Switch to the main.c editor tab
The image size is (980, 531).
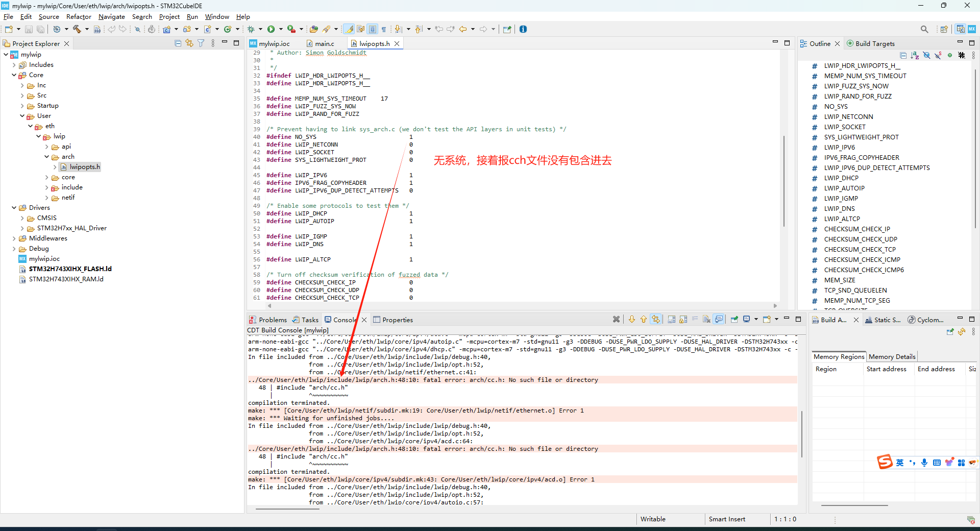click(324, 44)
